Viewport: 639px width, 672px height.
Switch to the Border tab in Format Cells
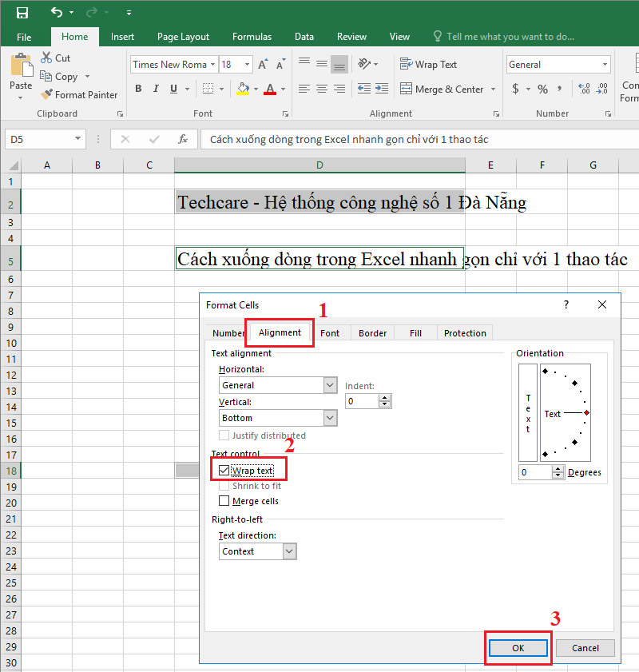coord(372,332)
